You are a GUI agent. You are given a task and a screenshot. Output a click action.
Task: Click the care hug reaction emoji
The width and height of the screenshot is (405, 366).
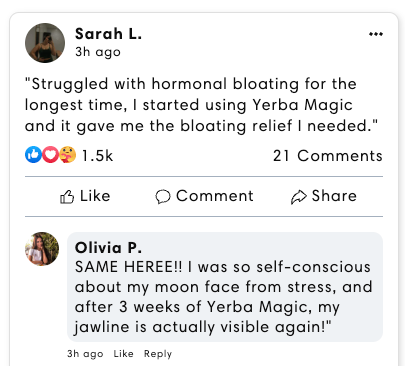click(68, 155)
